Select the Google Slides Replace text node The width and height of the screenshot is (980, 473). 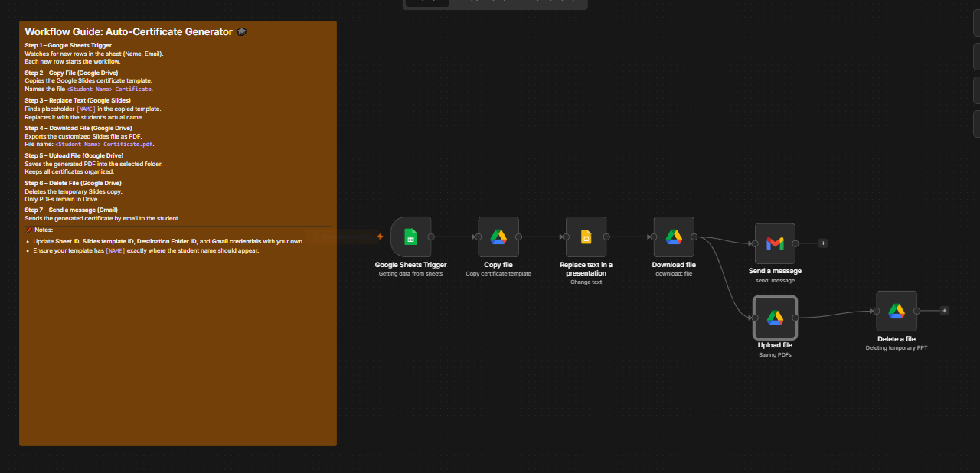(x=586, y=237)
